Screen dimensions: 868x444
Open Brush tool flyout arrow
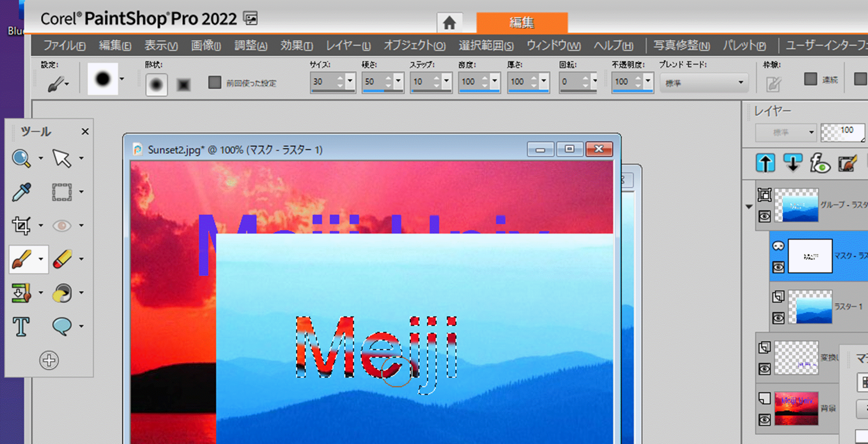[41, 259]
